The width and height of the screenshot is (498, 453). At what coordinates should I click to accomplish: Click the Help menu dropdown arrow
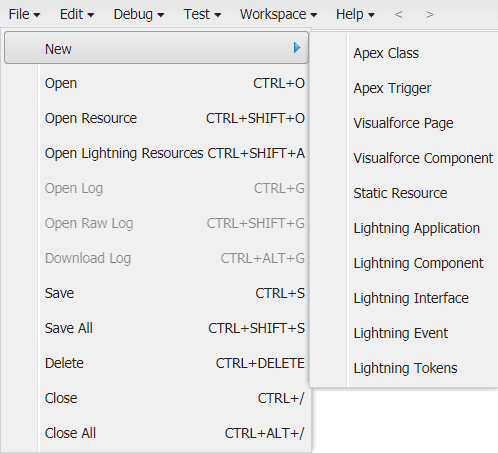tap(371, 15)
